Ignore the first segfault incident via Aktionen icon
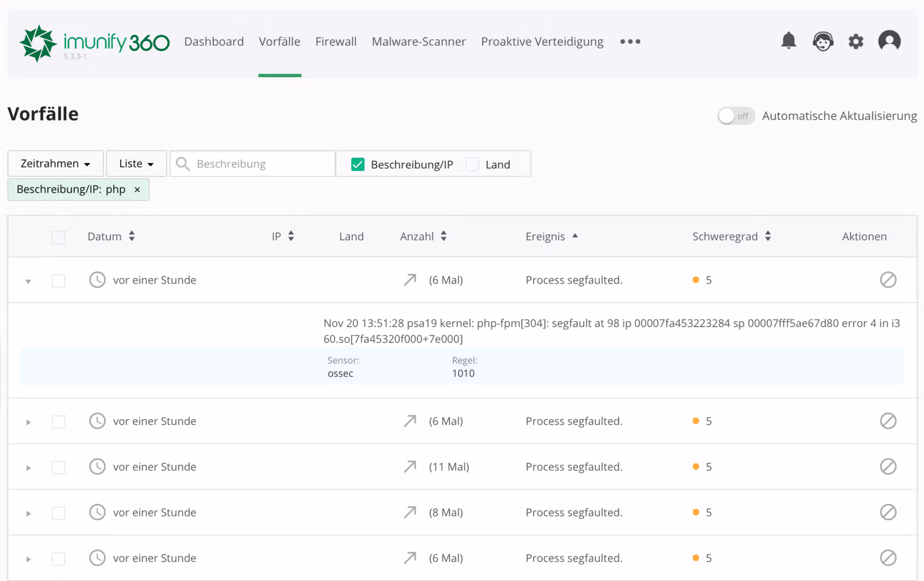Image resolution: width=924 pixels, height=581 pixels. 889,280
